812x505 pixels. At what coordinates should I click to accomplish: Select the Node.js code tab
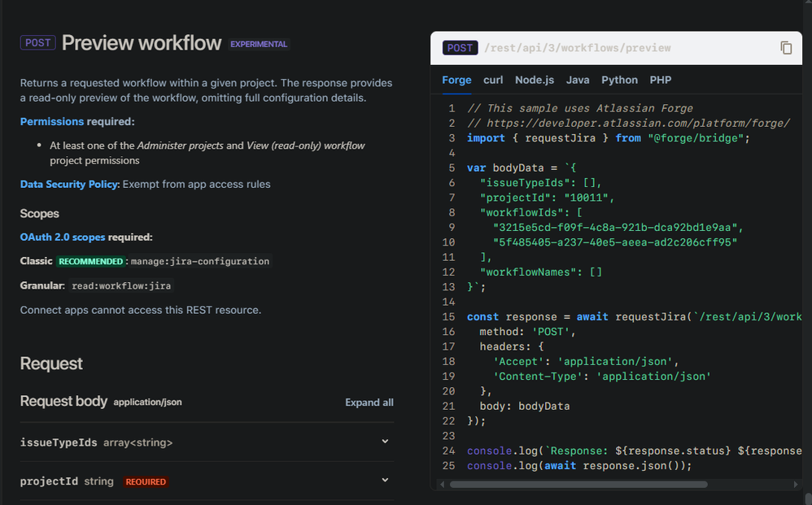[x=535, y=80]
